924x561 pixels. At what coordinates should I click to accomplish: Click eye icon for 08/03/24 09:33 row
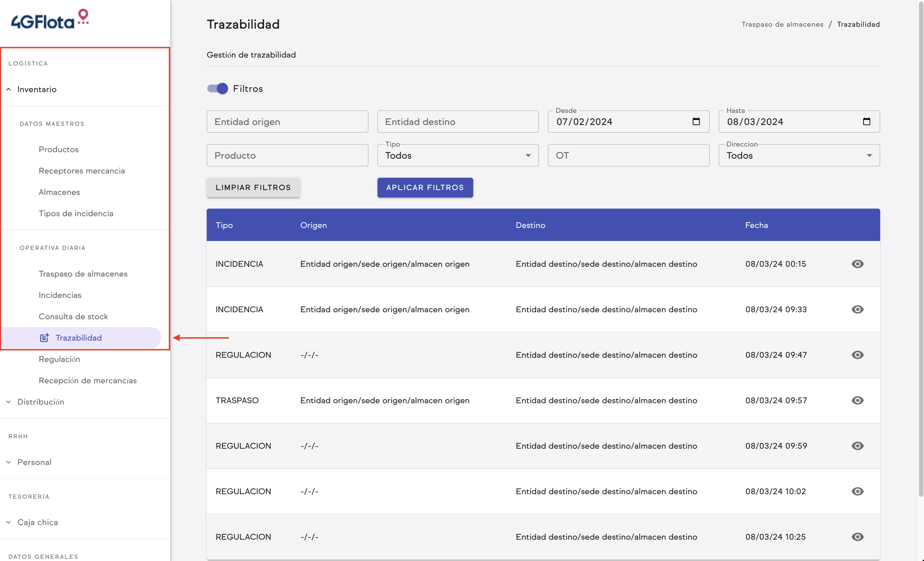857,309
